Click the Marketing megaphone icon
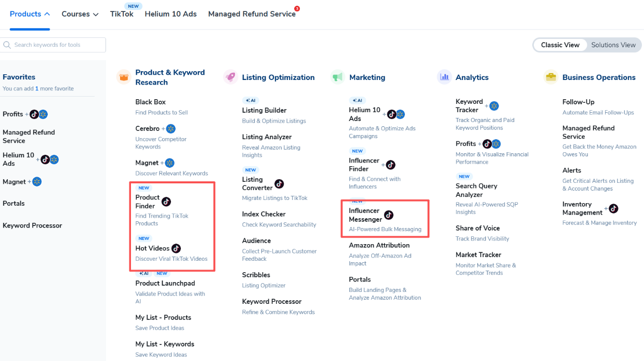 click(337, 77)
